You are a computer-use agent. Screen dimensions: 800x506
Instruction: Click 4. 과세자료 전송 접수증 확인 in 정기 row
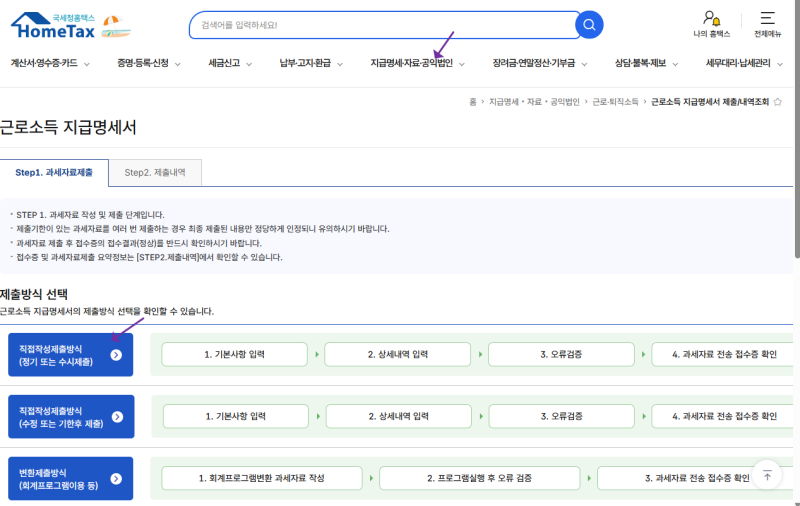click(x=724, y=355)
